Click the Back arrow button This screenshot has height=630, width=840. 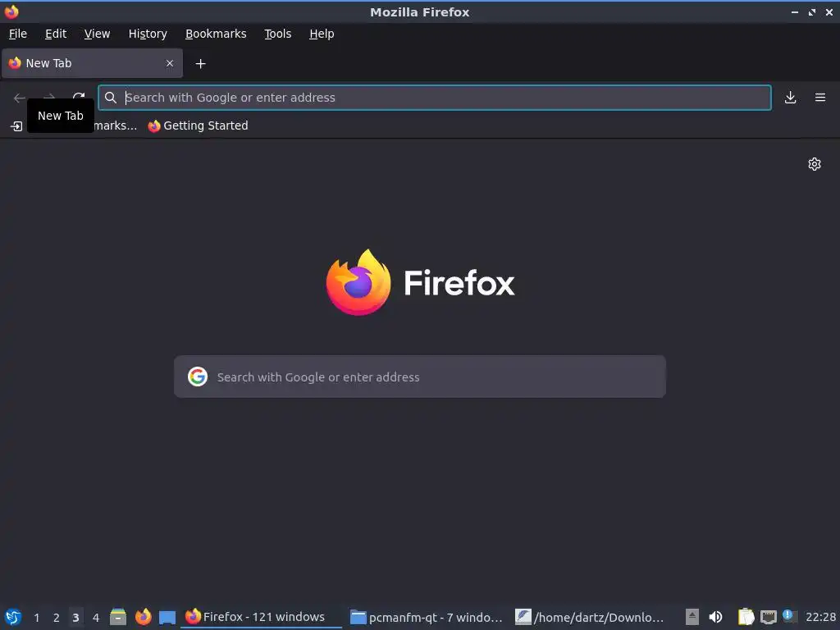tap(20, 98)
